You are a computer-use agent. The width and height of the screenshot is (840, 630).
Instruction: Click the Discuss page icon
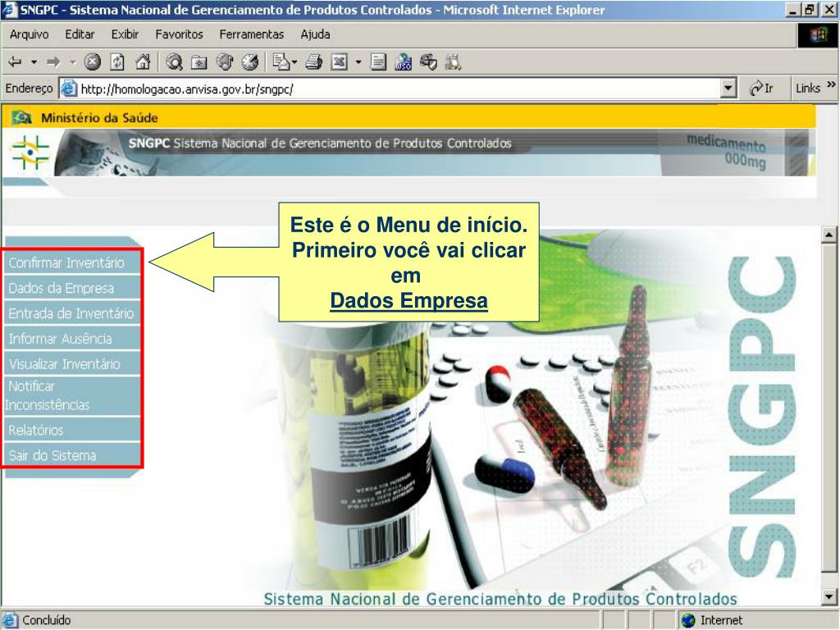(x=378, y=62)
